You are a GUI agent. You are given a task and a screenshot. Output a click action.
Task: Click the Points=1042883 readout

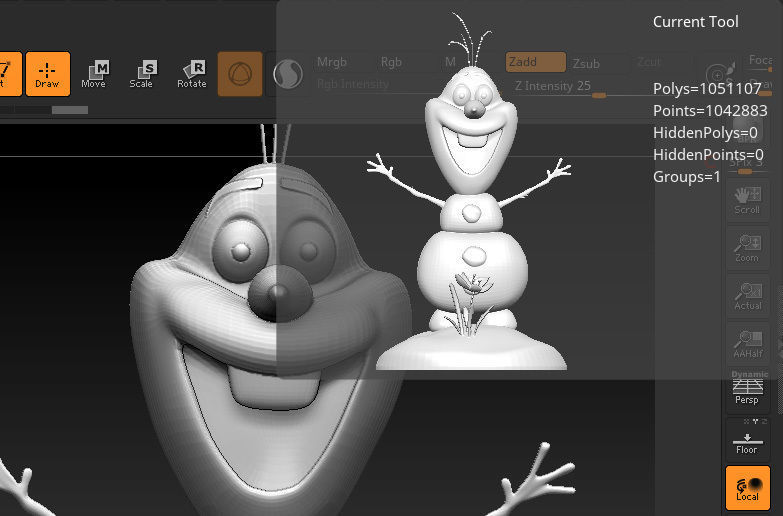[x=710, y=110]
